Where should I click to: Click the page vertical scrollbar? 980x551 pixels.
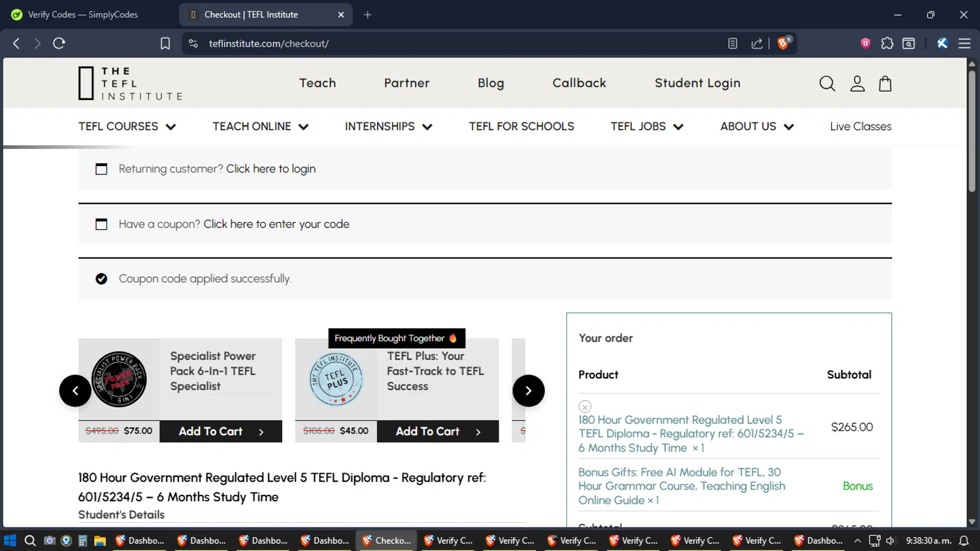point(972,131)
